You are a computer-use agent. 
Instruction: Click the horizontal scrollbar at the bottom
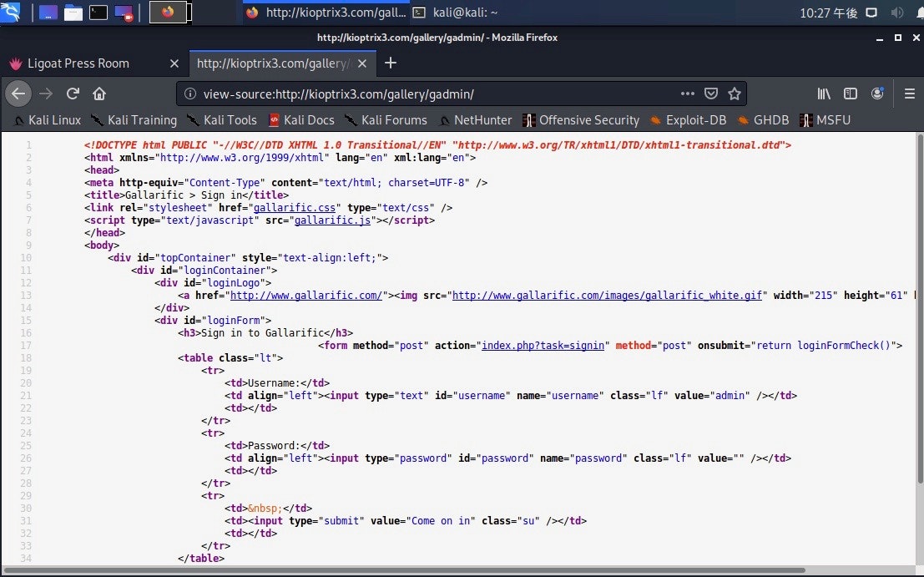point(404,570)
